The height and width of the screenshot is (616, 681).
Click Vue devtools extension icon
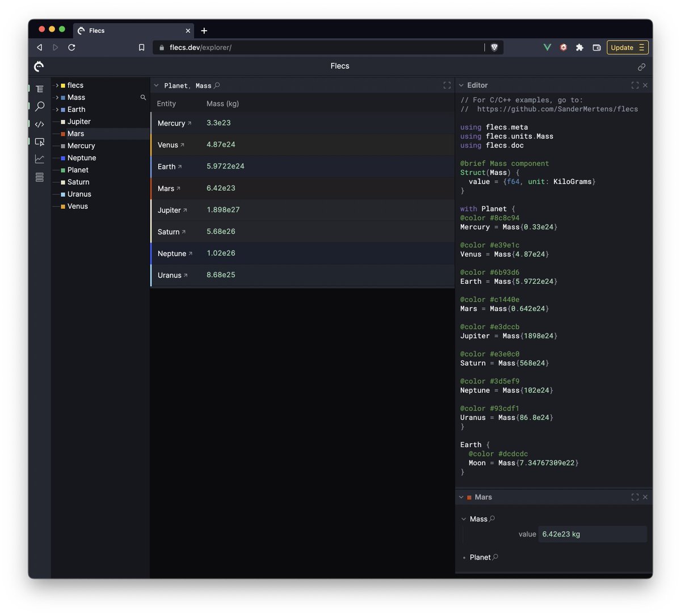[547, 47]
